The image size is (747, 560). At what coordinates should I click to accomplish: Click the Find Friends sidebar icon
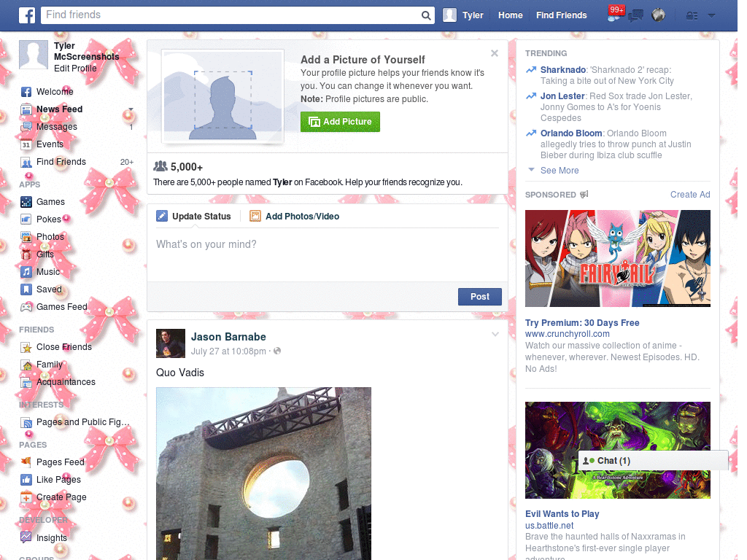[26, 162]
